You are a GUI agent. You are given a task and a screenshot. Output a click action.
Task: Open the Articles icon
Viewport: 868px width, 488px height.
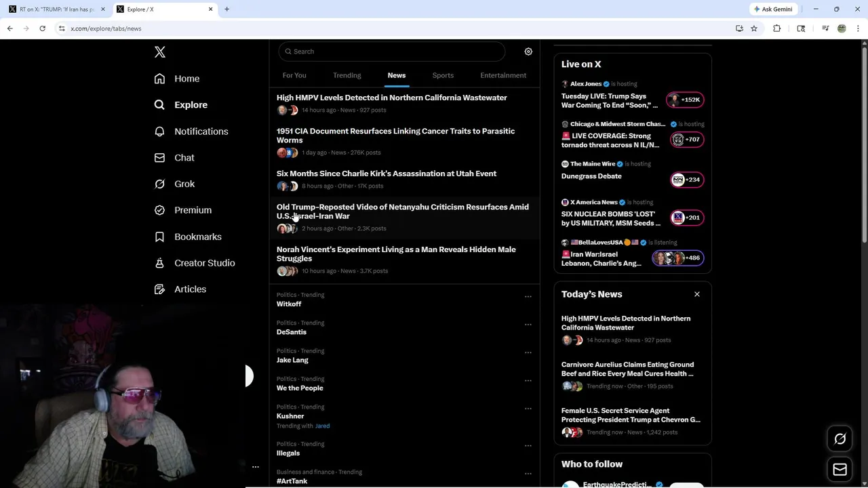[x=159, y=289]
